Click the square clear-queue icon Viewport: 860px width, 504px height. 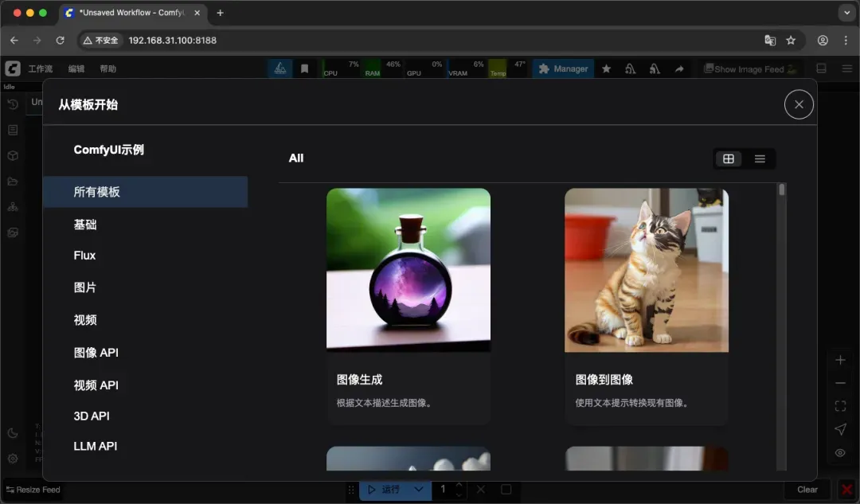(x=506, y=489)
